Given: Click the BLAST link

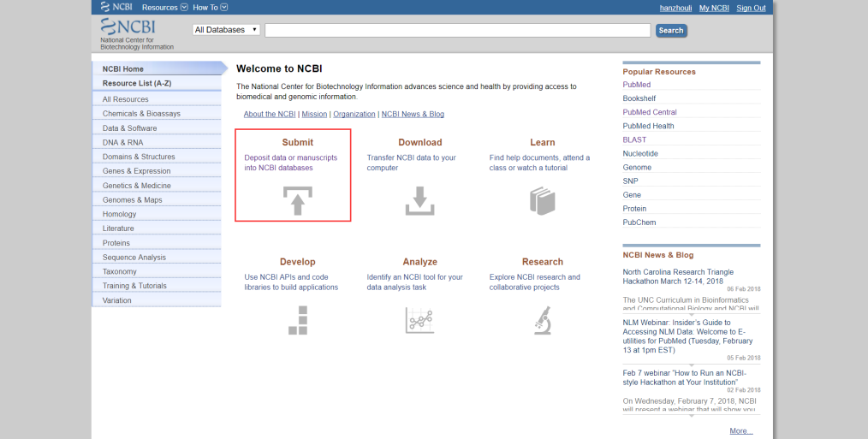Looking at the screenshot, I should click(x=634, y=139).
